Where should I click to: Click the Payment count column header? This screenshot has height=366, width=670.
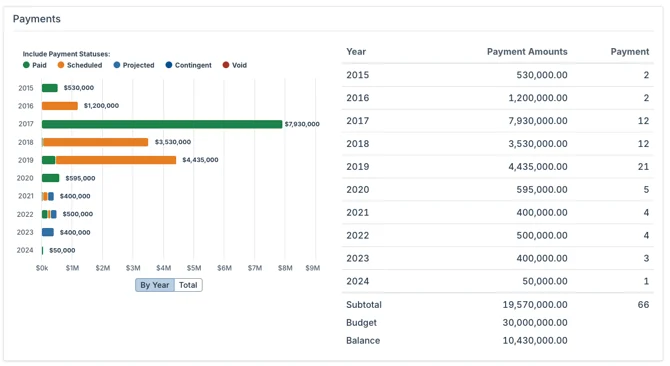(x=630, y=52)
